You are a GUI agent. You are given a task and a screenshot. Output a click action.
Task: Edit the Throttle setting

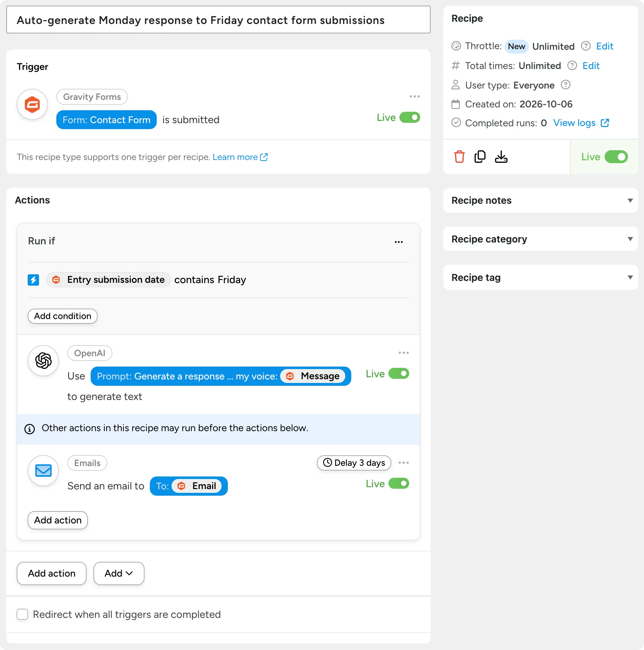click(604, 46)
